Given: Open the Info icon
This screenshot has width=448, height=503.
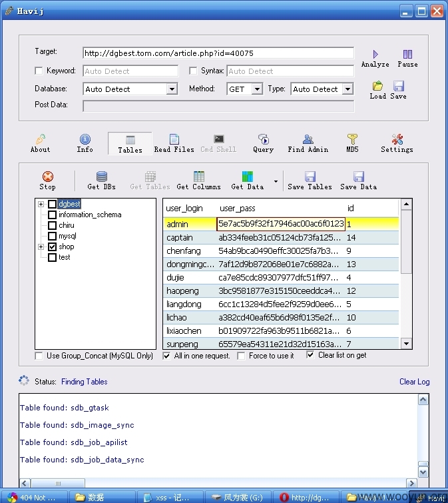Looking at the screenshot, I should coord(85,139).
